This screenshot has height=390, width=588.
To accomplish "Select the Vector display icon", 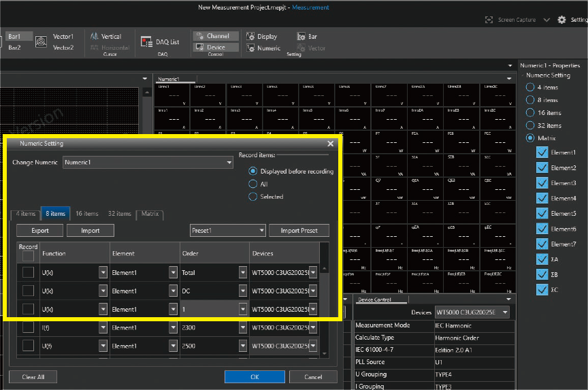I will pos(41,42).
